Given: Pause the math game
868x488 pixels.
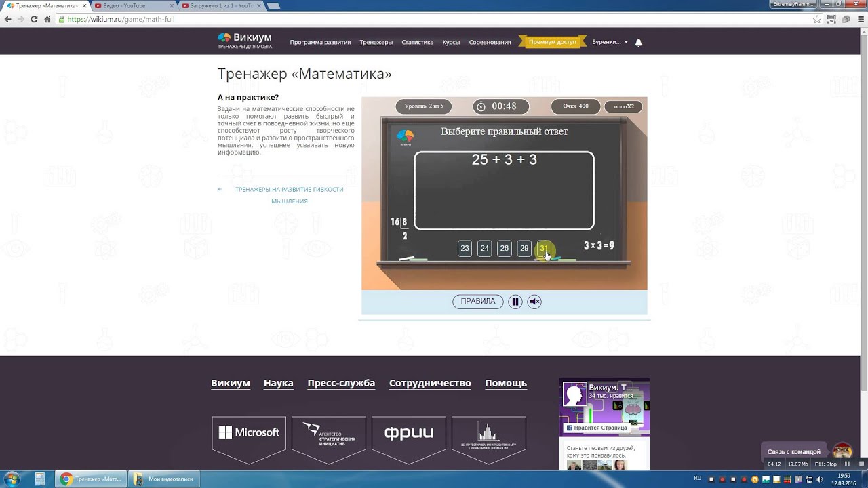Looking at the screenshot, I should point(515,302).
